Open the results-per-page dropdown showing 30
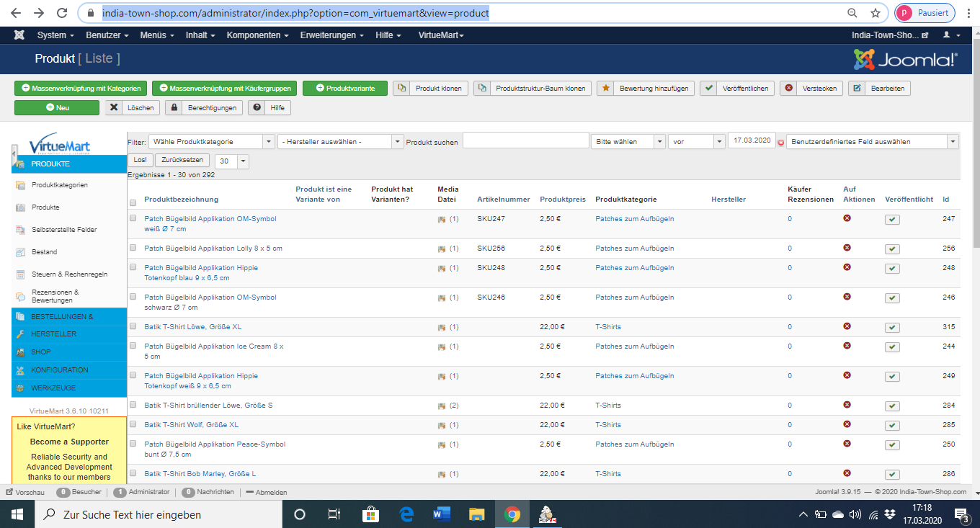Viewport: 980px width, 528px height. pos(231,161)
